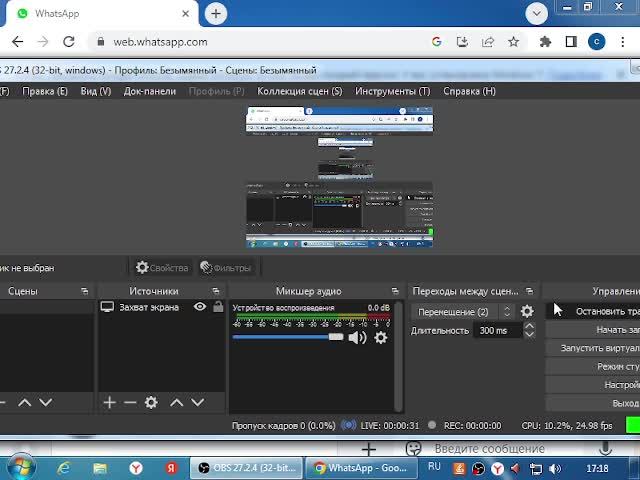Image resolution: width=640 pixels, height=480 pixels.
Task: Click Запустить виртуальную камеру button
Action: pos(593,348)
